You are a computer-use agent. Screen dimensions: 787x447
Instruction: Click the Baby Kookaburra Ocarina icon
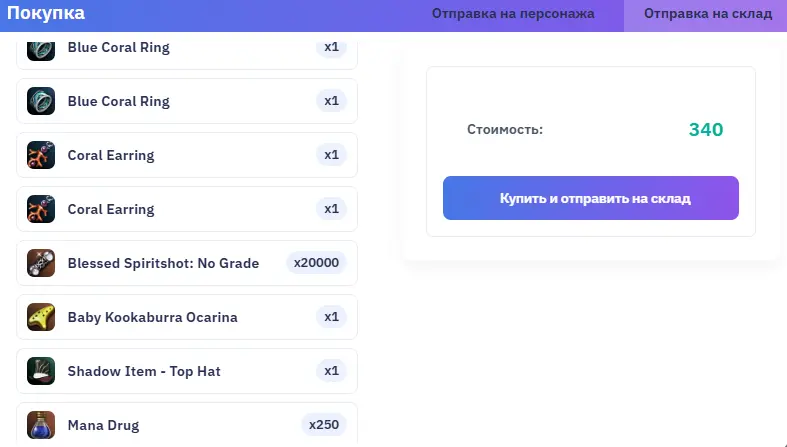pos(41,317)
